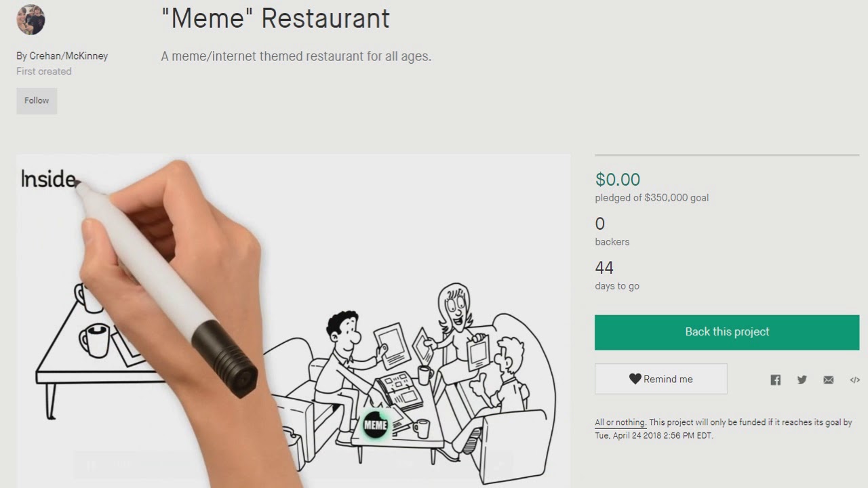Click the funding progress bar
The width and height of the screenshot is (868, 488).
coord(727,155)
